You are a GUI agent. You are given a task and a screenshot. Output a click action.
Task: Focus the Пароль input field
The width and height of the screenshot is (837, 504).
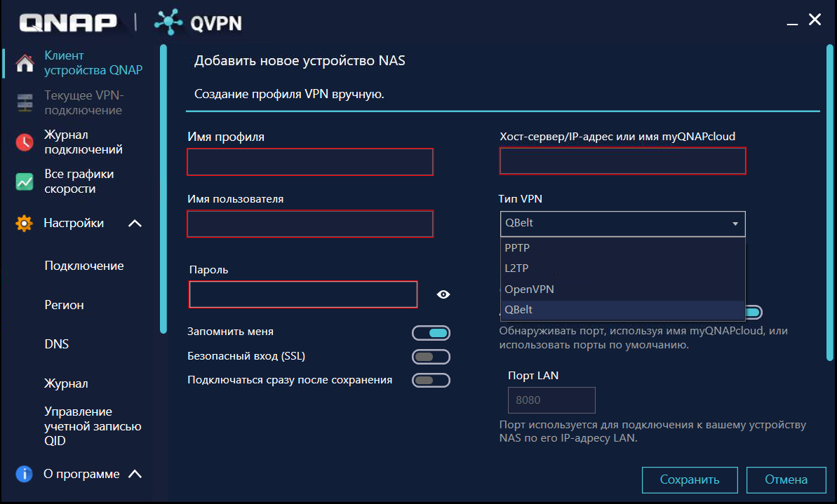coord(303,294)
